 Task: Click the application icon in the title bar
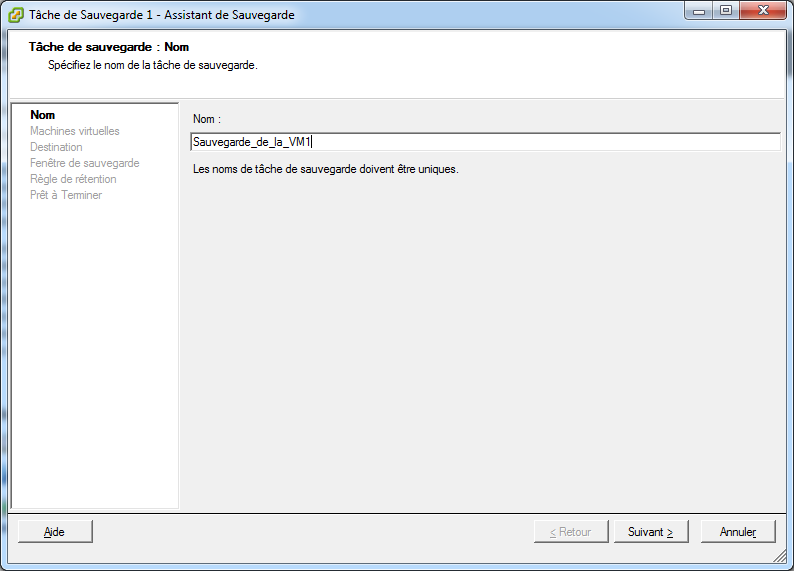click(x=16, y=15)
